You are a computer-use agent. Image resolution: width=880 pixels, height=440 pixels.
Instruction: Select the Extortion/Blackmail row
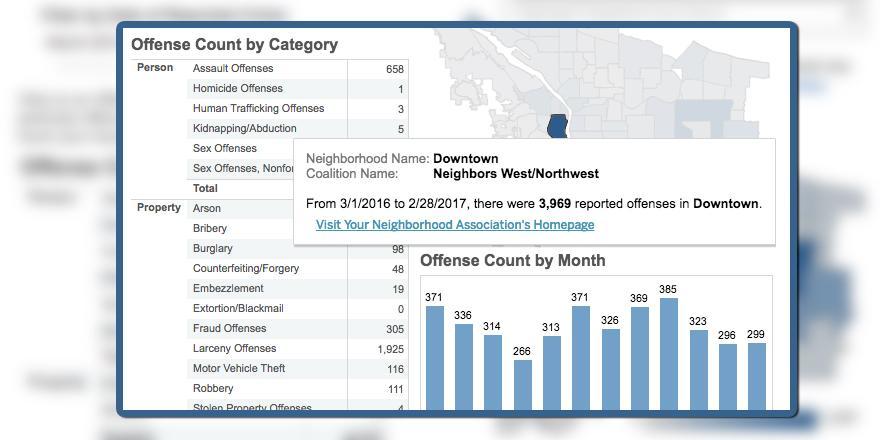pyautogui.click(x=297, y=308)
